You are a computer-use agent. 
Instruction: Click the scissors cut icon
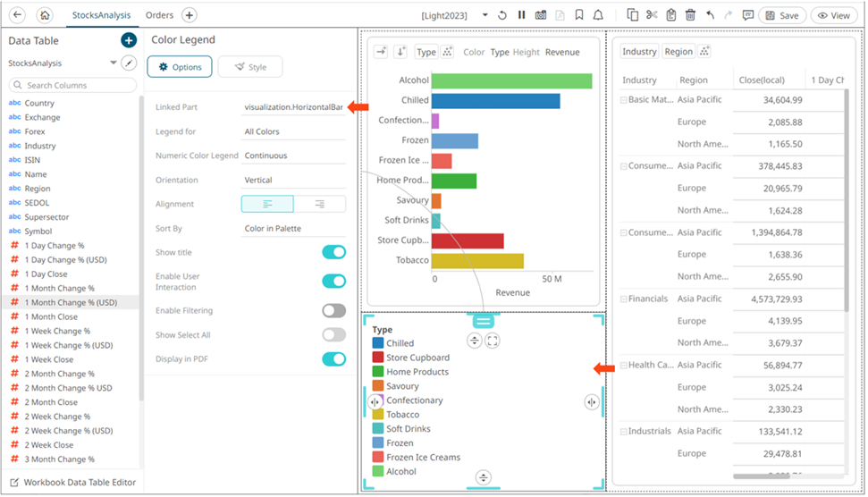pos(652,15)
